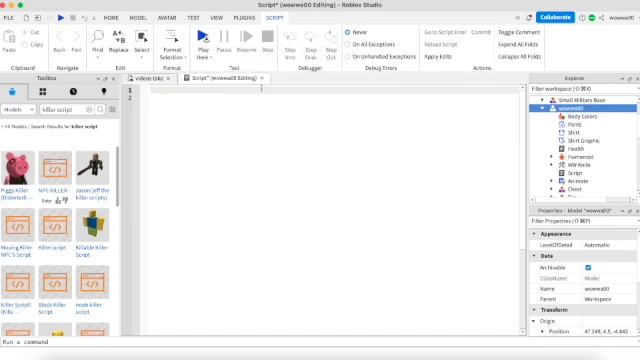
Task: Collapse the Transform properties section
Action: pos(534,310)
